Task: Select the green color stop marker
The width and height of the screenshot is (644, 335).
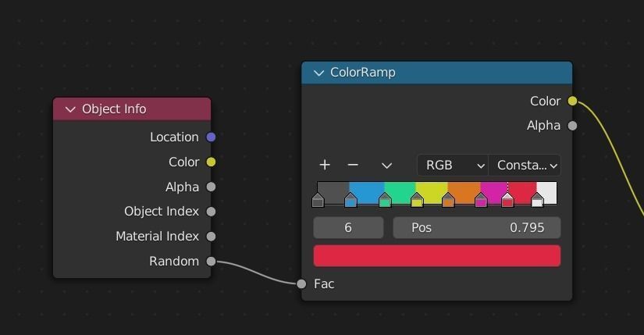Action: (x=385, y=201)
